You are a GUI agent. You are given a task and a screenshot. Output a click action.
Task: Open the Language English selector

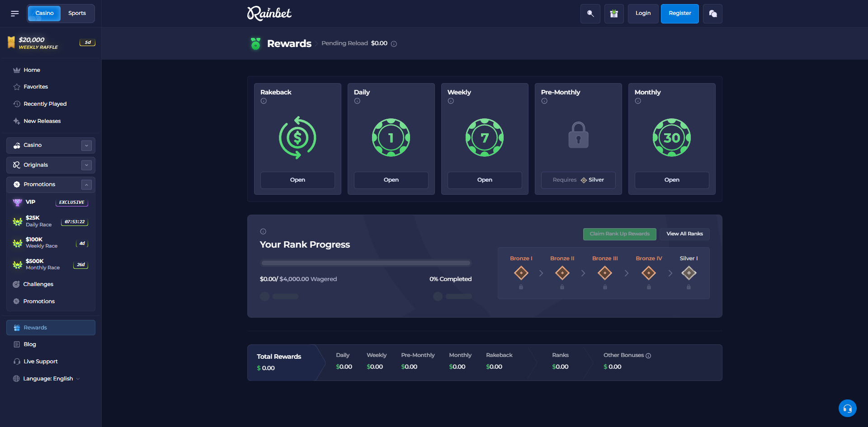[x=47, y=378]
